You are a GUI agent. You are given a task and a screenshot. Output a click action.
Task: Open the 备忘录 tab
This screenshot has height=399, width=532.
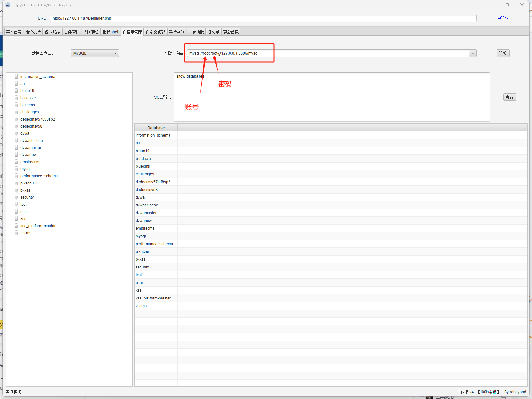click(213, 32)
